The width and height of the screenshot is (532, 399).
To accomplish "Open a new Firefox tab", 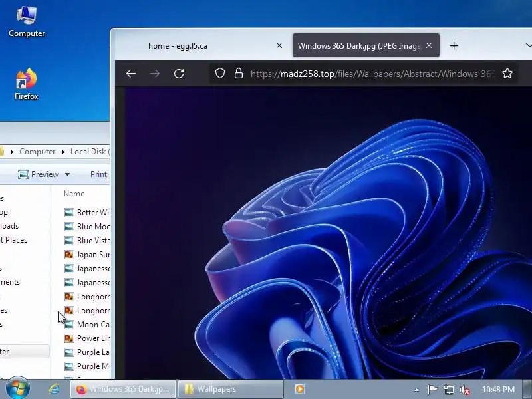I will 454,45.
